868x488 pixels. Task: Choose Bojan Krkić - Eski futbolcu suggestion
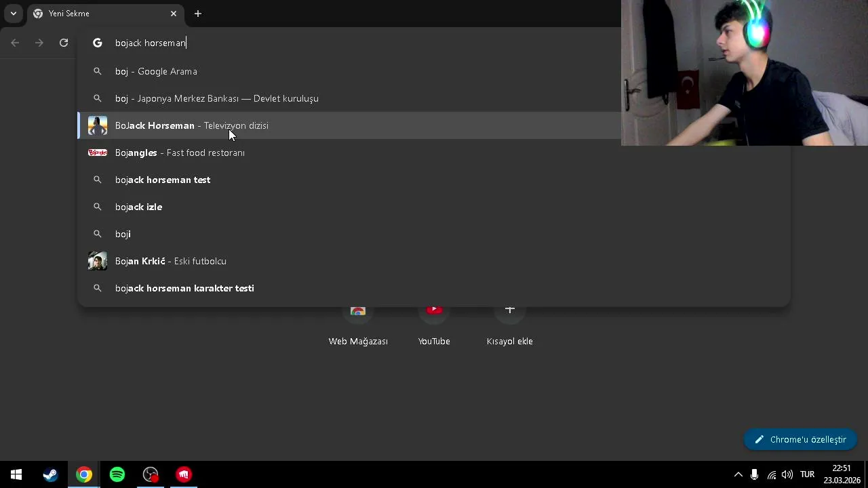tap(434, 261)
